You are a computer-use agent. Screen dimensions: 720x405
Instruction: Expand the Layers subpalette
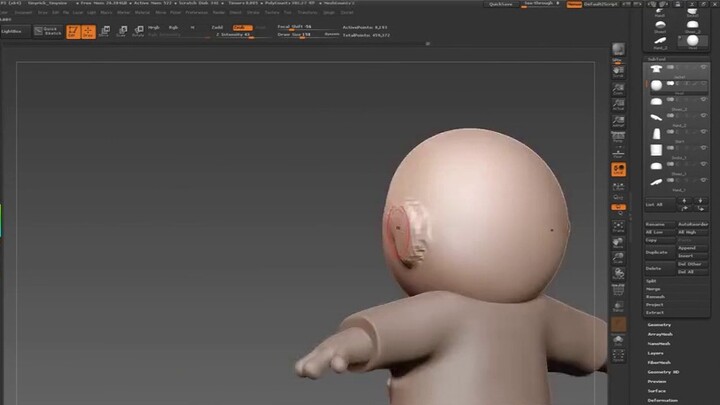pos(658,353)
